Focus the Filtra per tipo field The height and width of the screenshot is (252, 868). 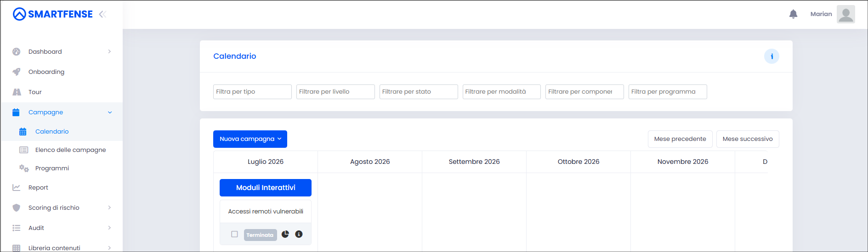[252, 92]
